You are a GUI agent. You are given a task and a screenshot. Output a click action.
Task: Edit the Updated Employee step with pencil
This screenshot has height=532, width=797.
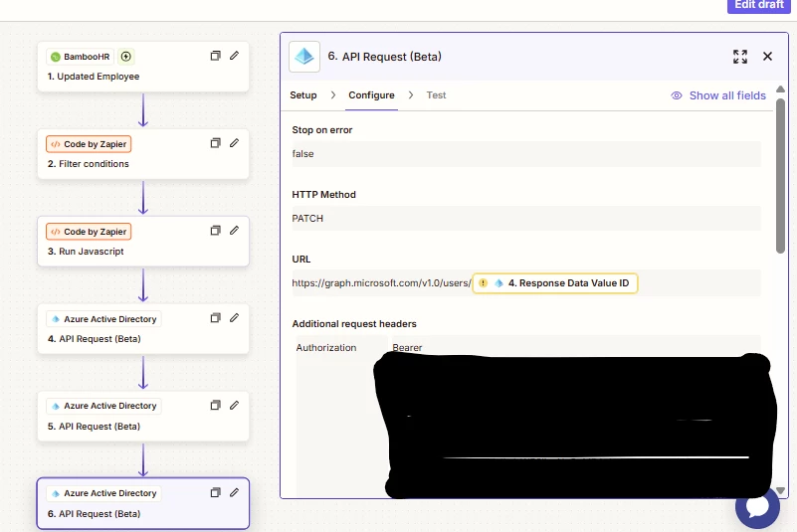point(234,56)
